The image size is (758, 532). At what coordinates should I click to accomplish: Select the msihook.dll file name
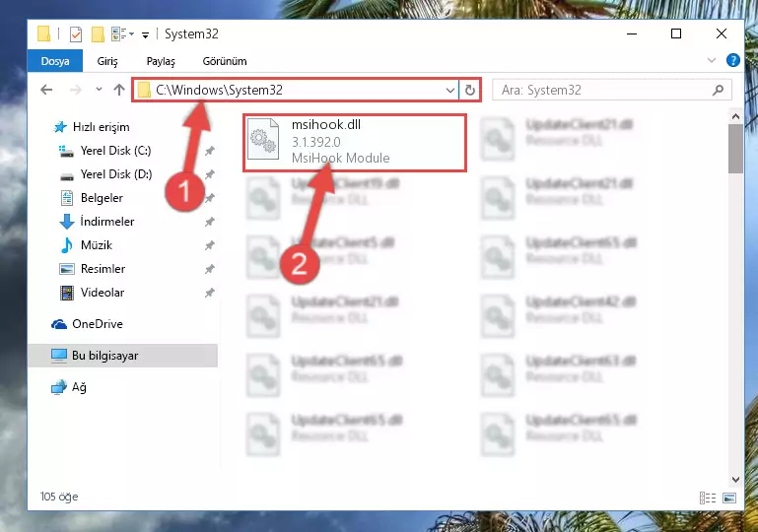pyautogui.click(x=326, y=125)
